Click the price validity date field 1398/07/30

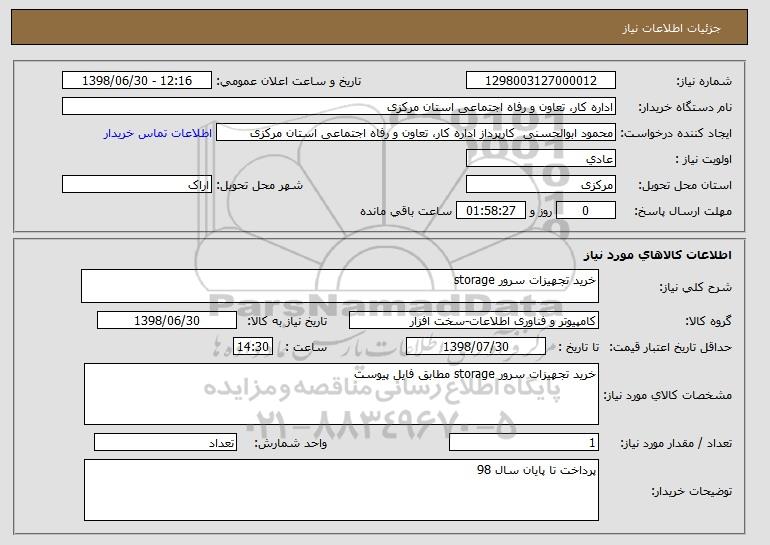coord(476,347)
